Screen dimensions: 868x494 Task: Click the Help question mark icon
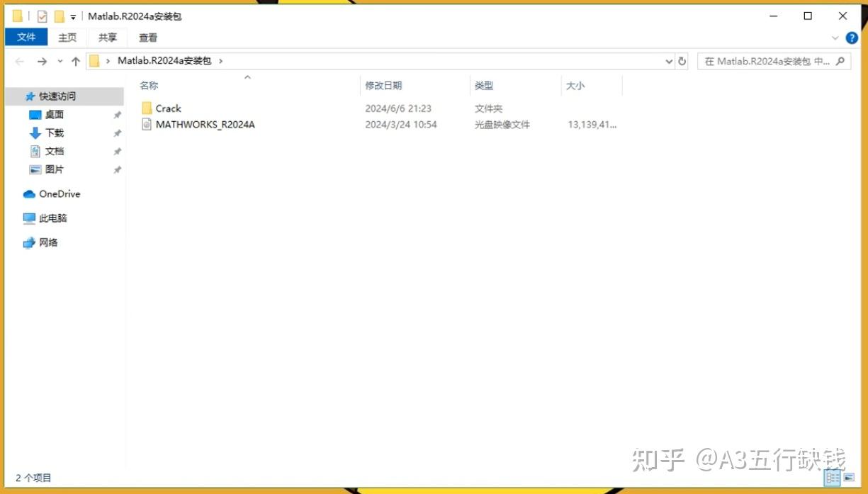tap(851, 38)
